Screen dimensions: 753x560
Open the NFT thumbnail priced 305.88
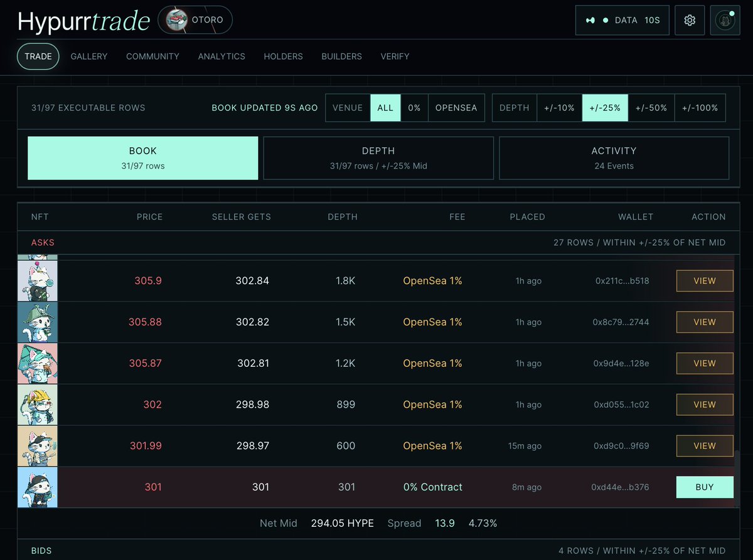(x=38, y=322)
